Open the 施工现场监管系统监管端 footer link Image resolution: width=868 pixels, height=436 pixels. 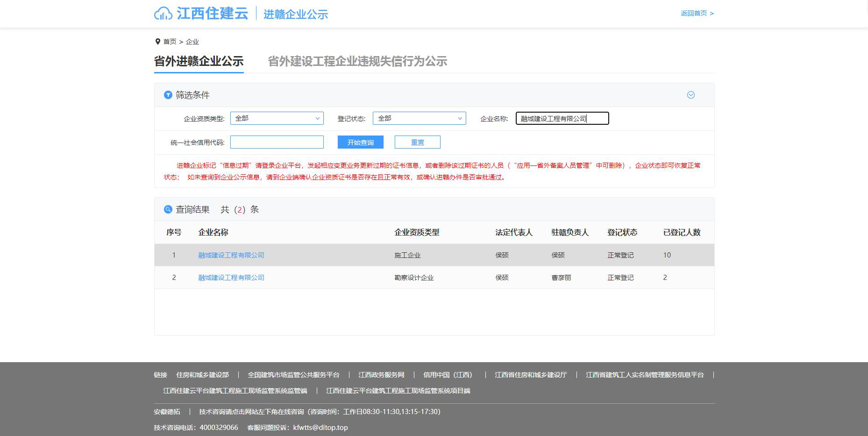click(x=235, y=391)
